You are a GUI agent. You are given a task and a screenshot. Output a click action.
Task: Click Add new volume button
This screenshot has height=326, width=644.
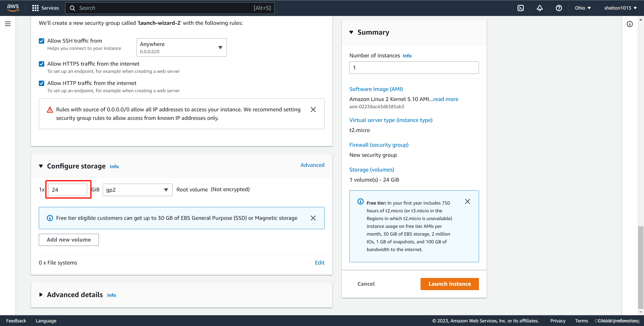point(69,240)
